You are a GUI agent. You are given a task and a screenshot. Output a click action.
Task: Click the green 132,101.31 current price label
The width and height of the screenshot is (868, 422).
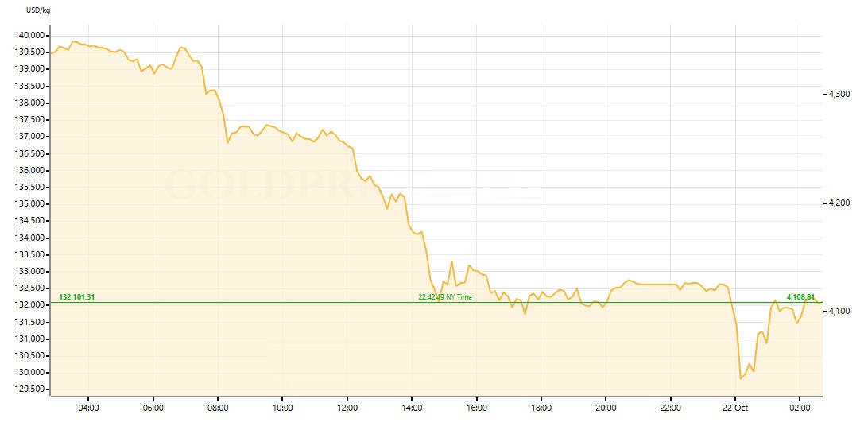point(77,297)
